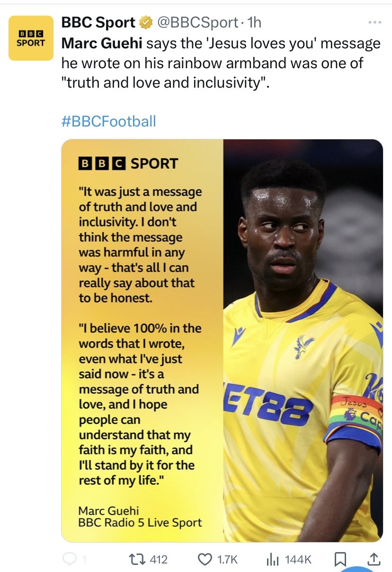Open the #BBCFootball hashtag

pos(109,121)
